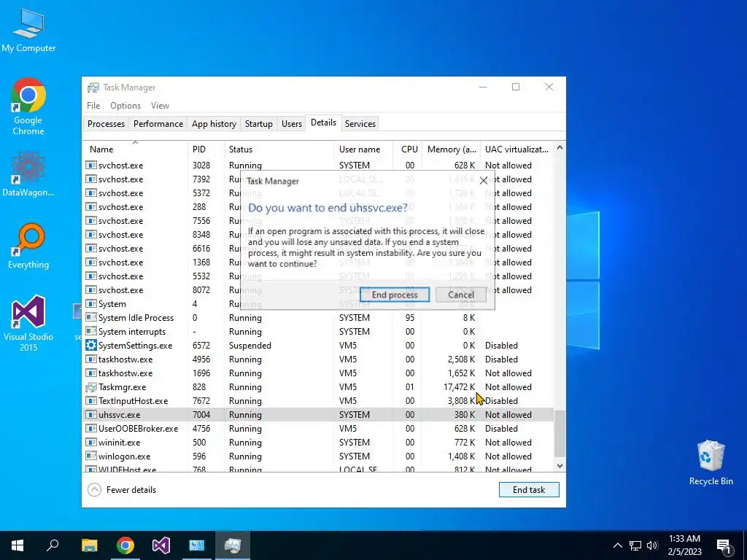Screen dimensions: 747x560
Task: Switch to the Processes tab
Action: point(106,124)
